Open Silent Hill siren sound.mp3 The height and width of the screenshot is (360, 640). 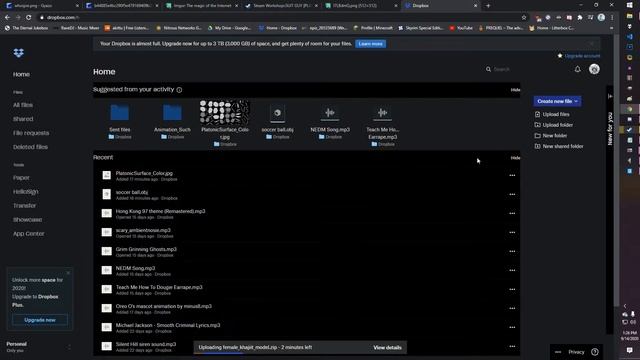point(146,344)
